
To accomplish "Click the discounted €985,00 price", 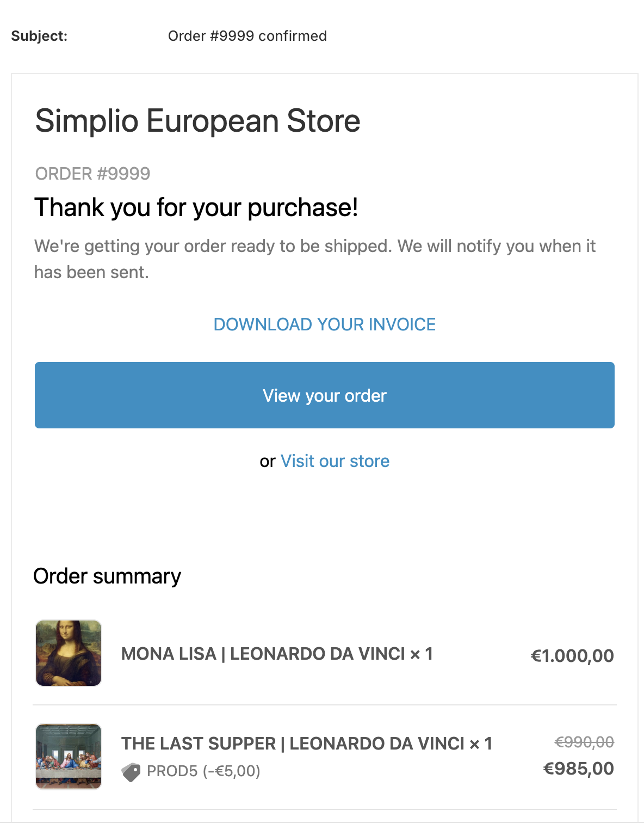I will 579,769.
